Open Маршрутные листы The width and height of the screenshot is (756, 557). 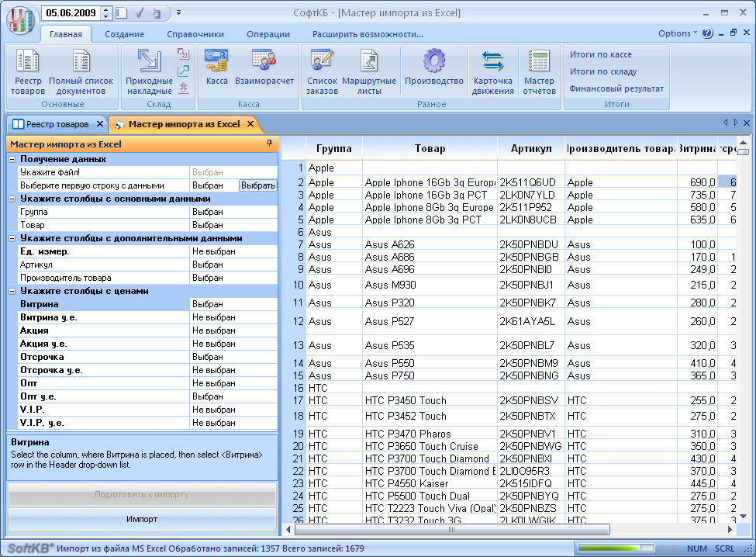click(369, 71)
